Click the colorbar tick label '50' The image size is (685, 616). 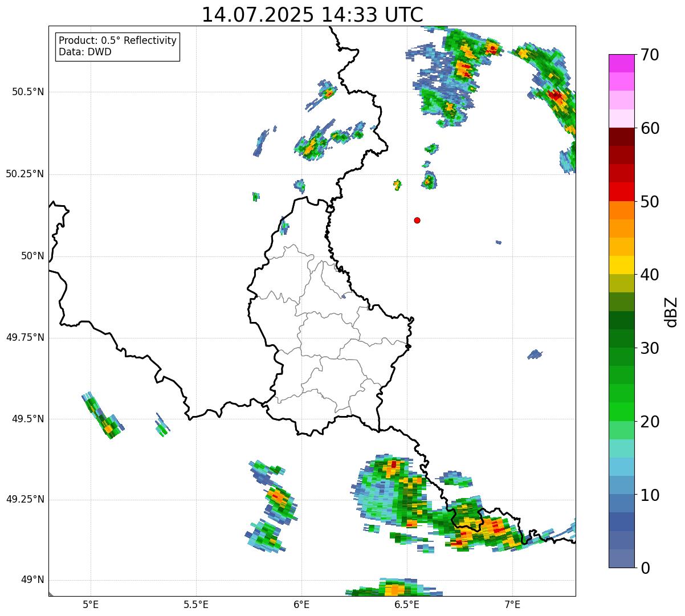(650, 202)
